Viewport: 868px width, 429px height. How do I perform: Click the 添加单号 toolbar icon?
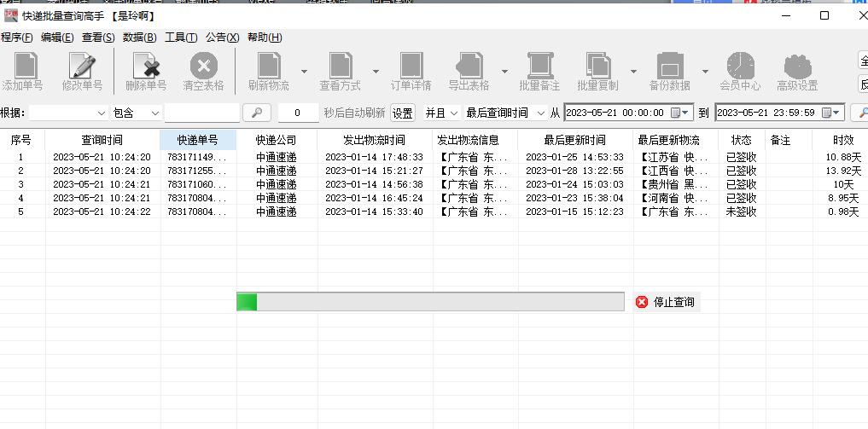[x=25, y=66]
